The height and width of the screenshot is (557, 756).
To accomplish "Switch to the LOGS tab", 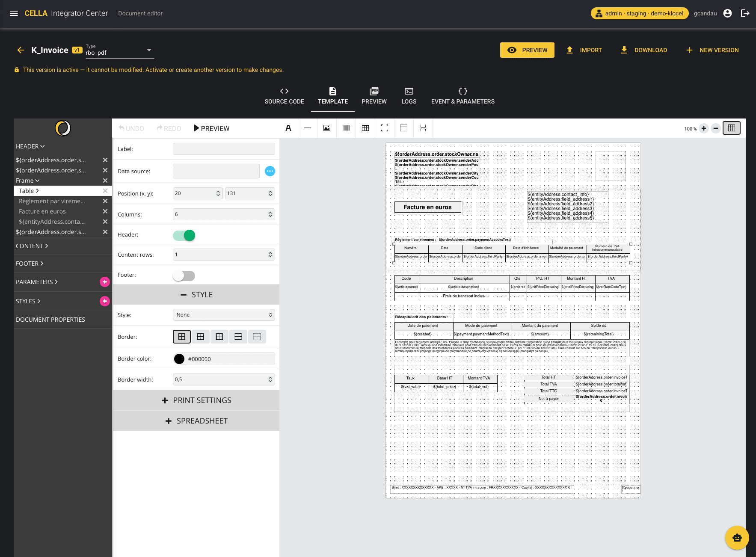I will 409,96.
